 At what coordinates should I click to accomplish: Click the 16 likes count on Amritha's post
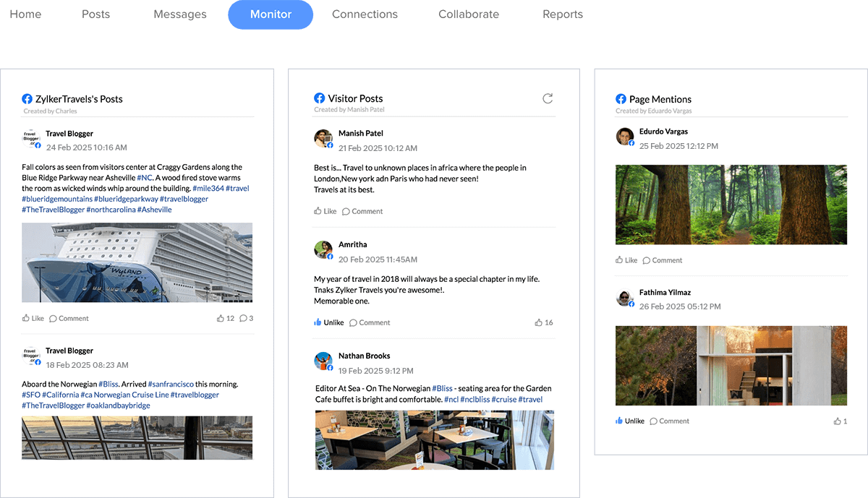[544, 322]
